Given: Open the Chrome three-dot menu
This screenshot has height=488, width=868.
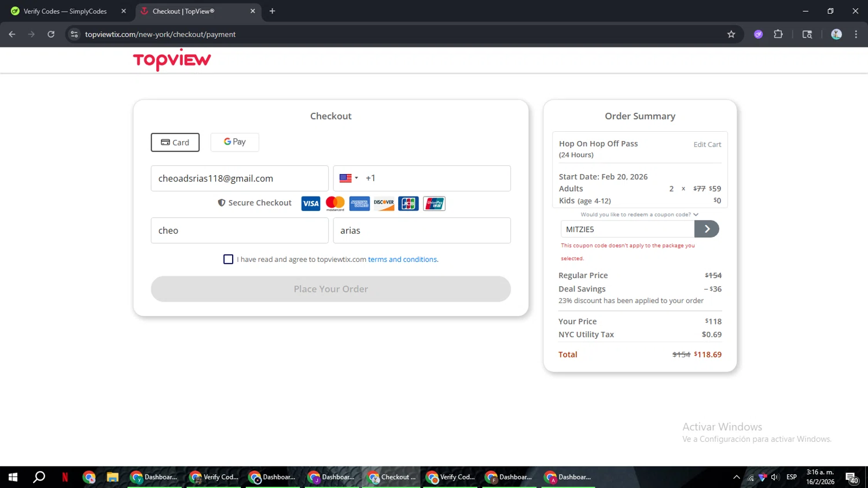Looking at the screenshot, I should point(856,34).
